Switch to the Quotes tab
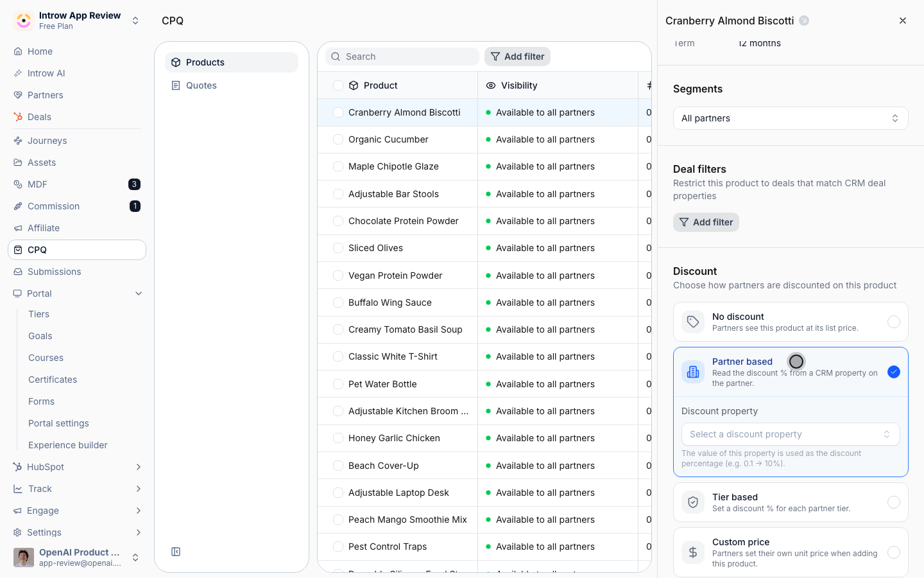 coord(232,85)
